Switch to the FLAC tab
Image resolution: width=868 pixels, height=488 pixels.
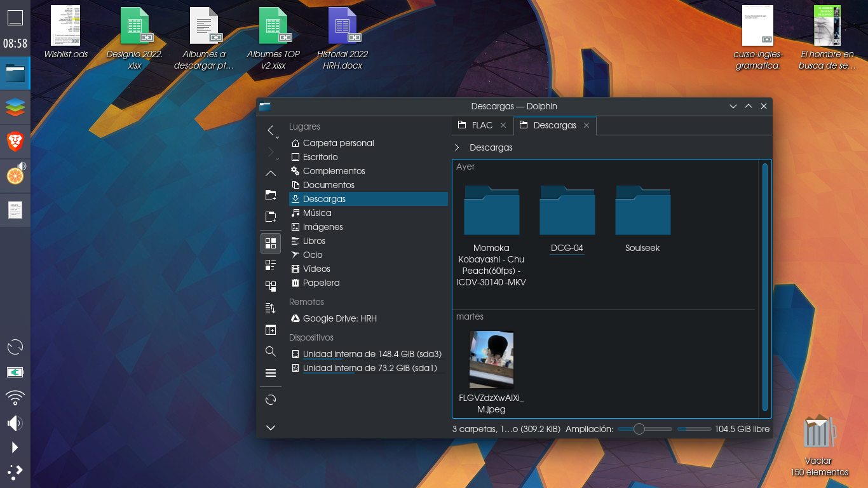482,125
